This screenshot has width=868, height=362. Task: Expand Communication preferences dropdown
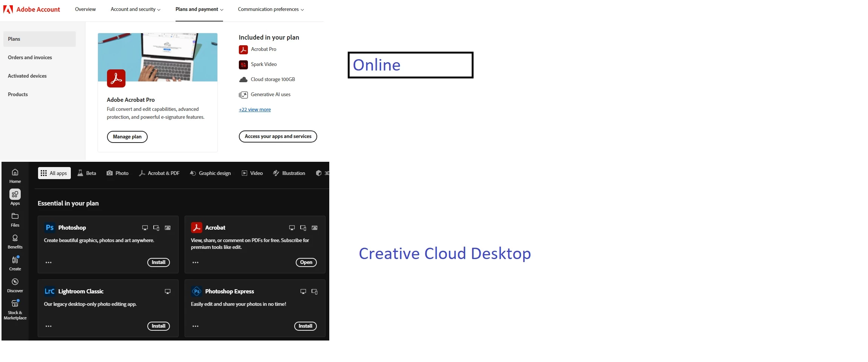271,9
